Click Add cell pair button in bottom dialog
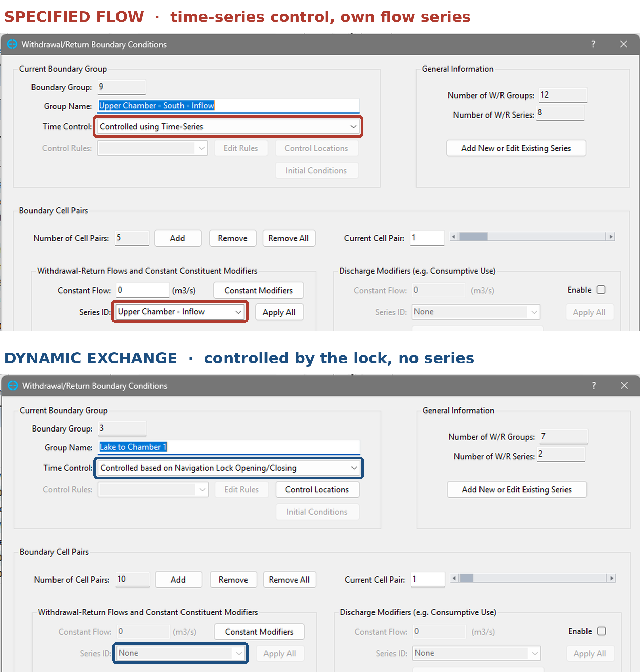The height and width of the screenshot is (672, 640). [178, 580]
